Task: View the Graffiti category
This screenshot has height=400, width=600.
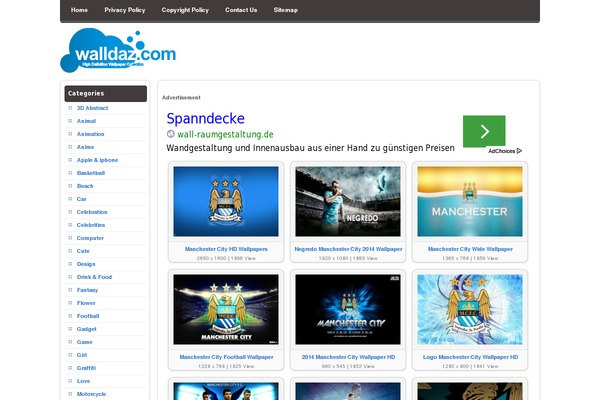Action: (x=86, y=368)
